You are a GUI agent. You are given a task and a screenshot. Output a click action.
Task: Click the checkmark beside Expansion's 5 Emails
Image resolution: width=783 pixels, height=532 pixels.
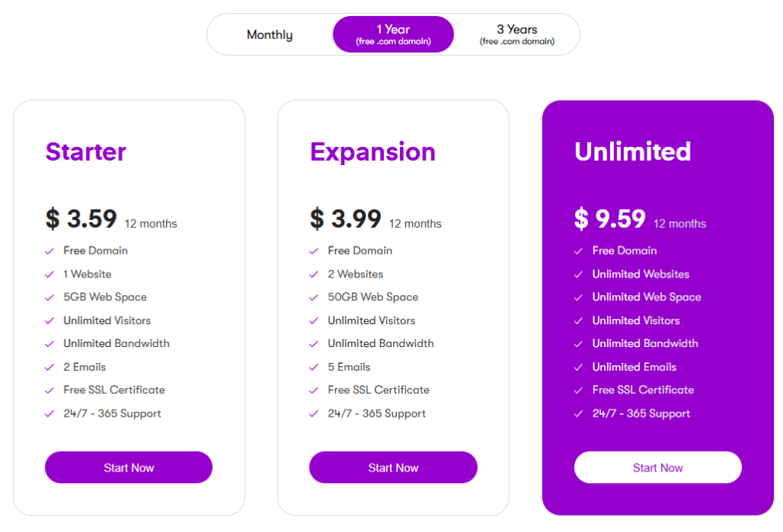tap(313, 367)
